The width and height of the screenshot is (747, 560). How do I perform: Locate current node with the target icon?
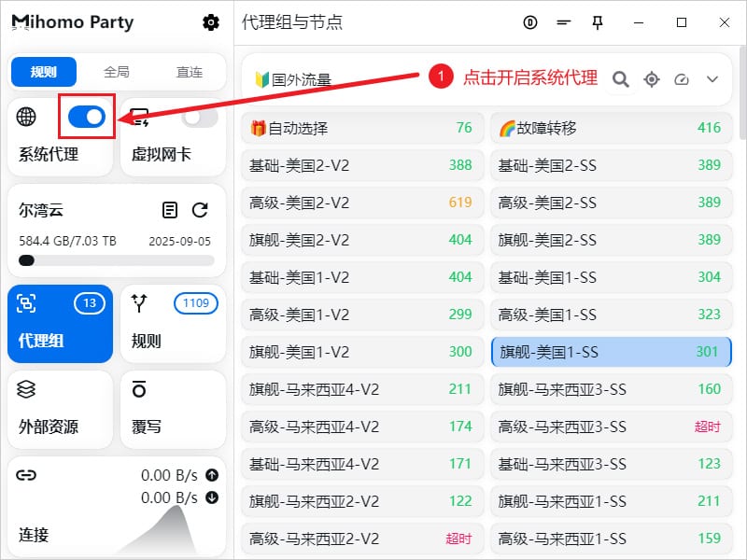(652, 79)
